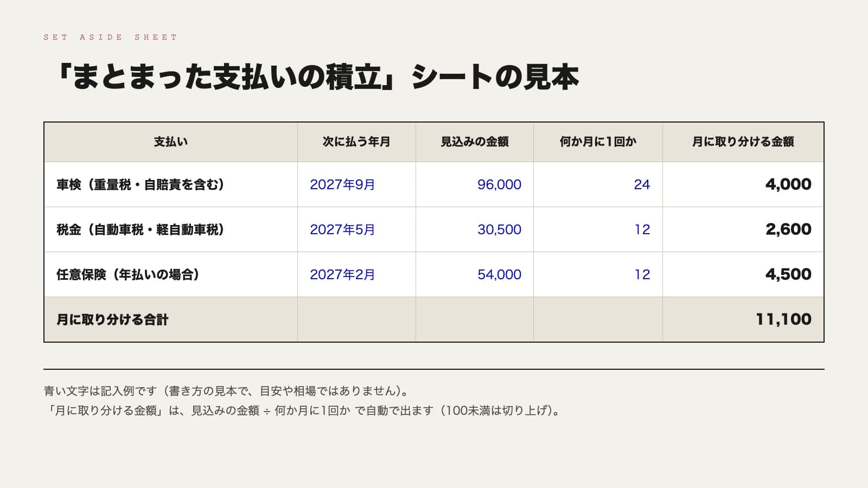Click the 24 months interval cell

[x=598, y=184]
